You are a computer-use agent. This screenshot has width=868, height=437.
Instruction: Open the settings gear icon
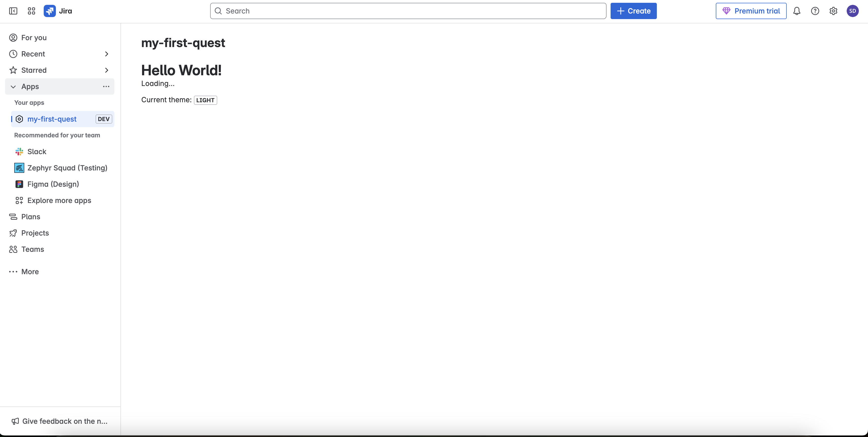(833, 11)
